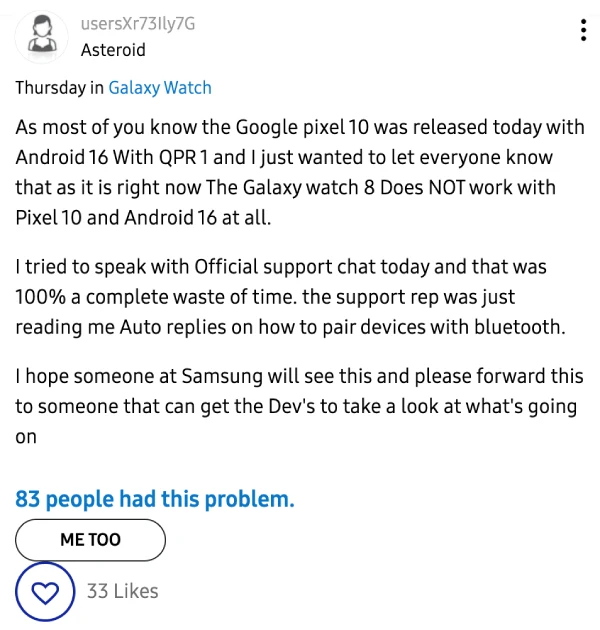Click the heart icon to like the post
The width and height of the screenshot is (600, 630).
point(45,592)
